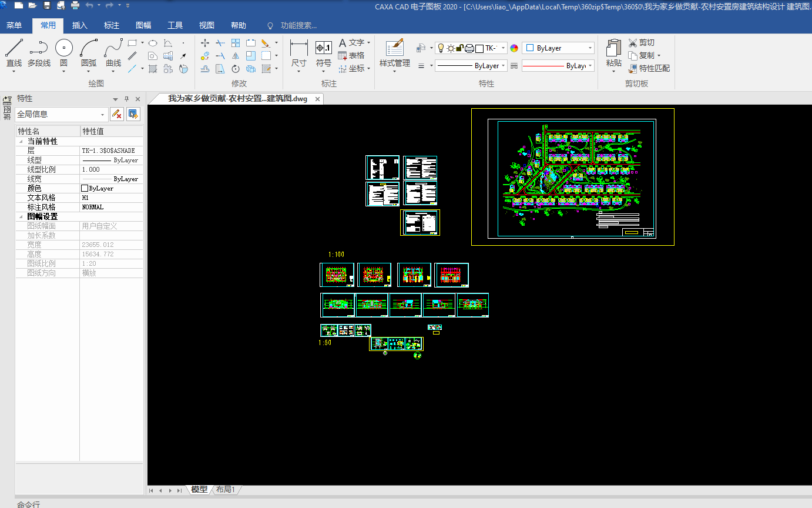The height and width of the screenshot is (508, 812).
Task: Open the 菜单 menu
Action: [x=14, y=25]
